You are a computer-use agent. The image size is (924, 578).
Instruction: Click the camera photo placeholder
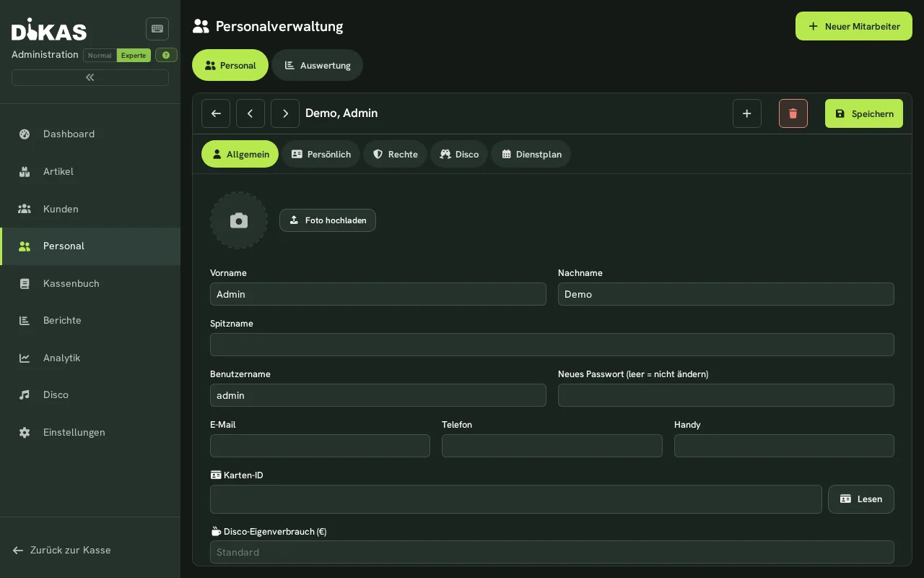point(239,220)
